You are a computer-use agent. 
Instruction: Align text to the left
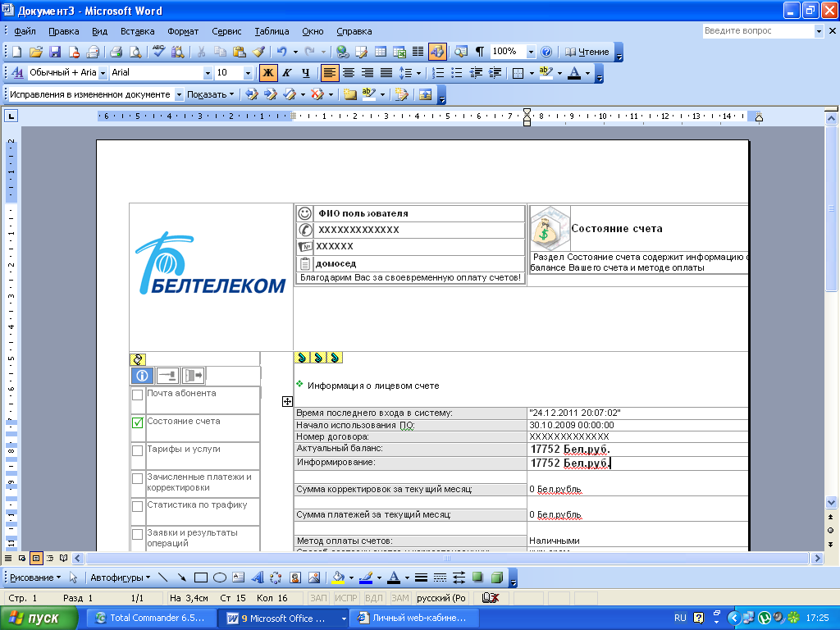[x=330, y=73]
